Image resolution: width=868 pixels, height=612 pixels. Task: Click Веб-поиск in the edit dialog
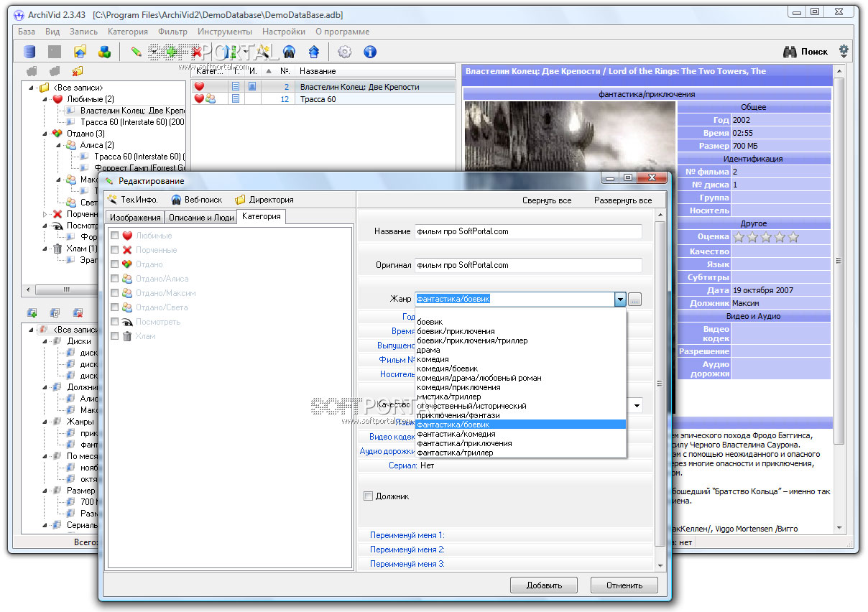click(197, 200)
